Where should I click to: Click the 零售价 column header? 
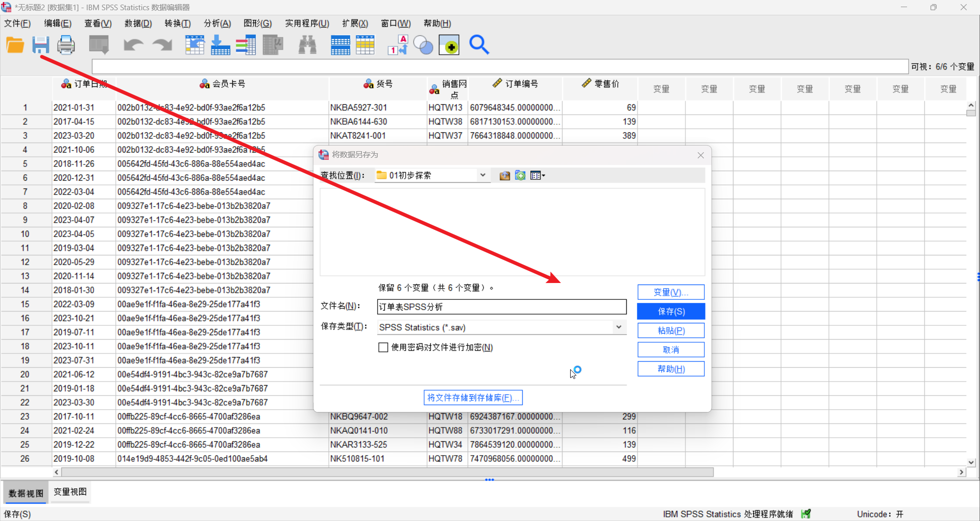click(600, 88)
